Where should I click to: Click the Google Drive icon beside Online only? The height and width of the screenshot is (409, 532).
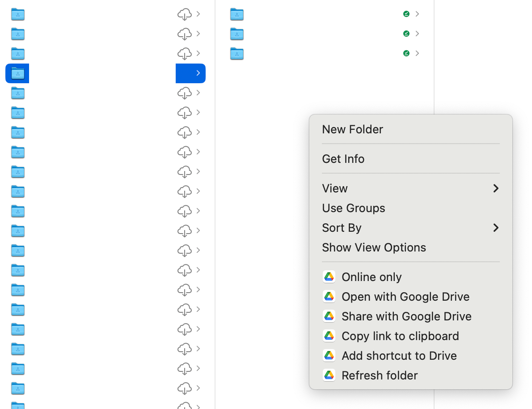(x=329, y=277)
